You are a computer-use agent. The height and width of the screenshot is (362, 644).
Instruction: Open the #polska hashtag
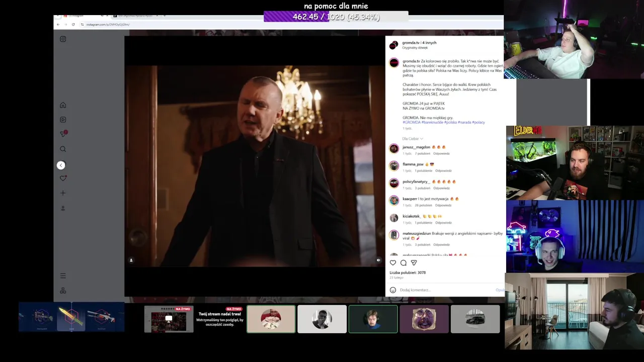click(450, 122)
